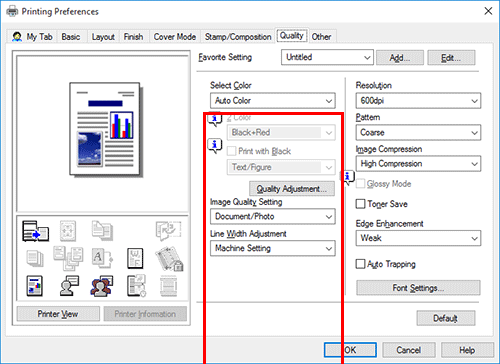Open the Image Compression dropdown

(x=418, y=164)
